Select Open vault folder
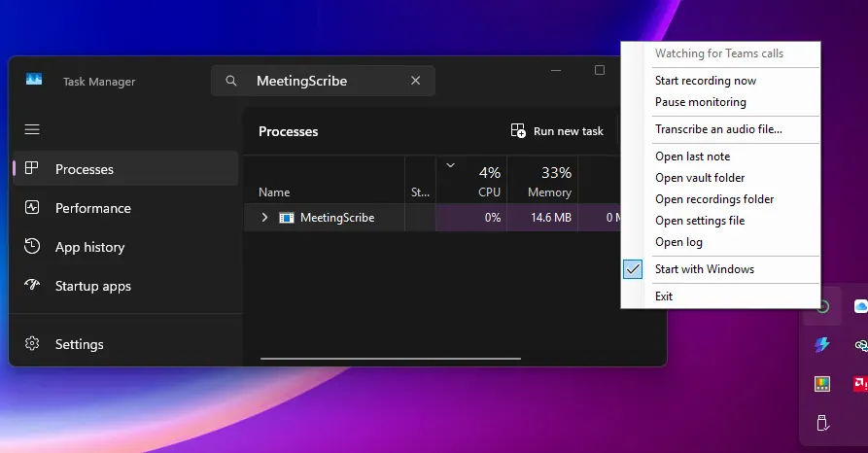868x453 pixels. point(700,178)
